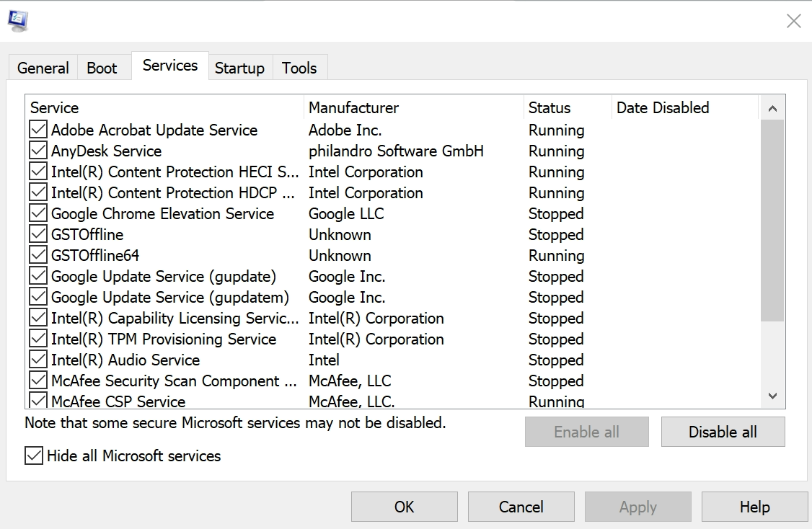Select McAfee CSP Service name

(x=118, y=401)
